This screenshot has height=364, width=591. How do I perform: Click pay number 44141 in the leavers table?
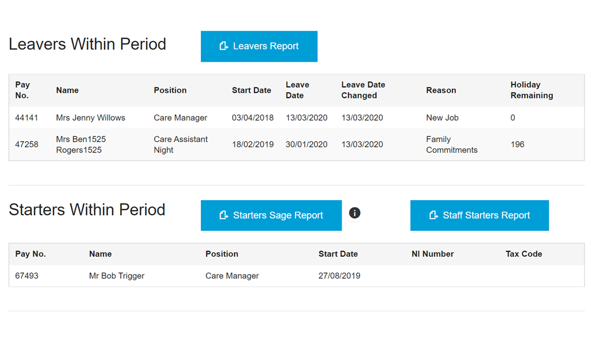click(27, 118)
